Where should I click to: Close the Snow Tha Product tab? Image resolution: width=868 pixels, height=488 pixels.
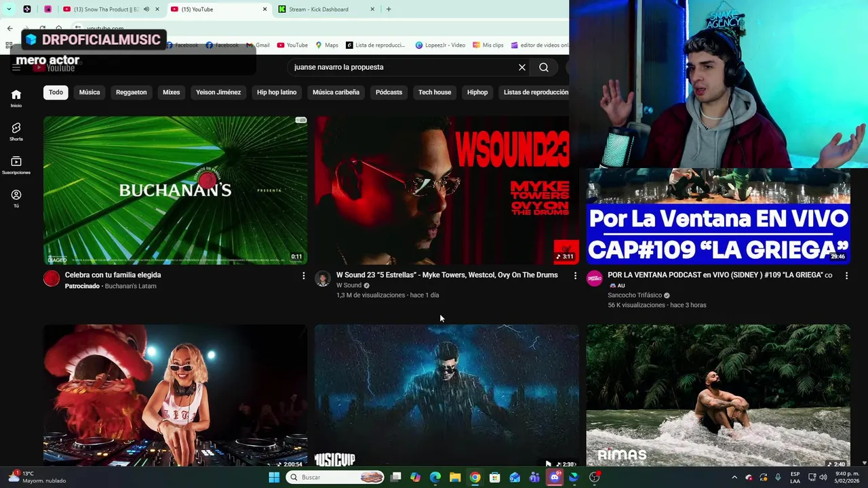click(x=157, y=9)
